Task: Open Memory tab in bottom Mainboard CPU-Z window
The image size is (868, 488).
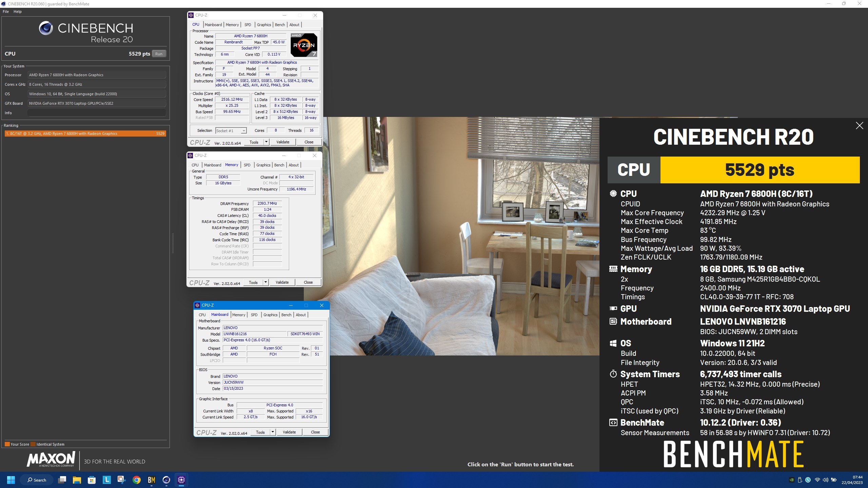Action: [239, 315]
